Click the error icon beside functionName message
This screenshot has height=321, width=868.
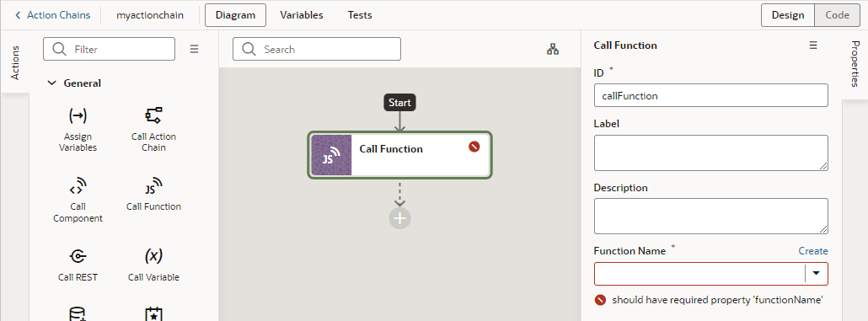click(600, 300)
